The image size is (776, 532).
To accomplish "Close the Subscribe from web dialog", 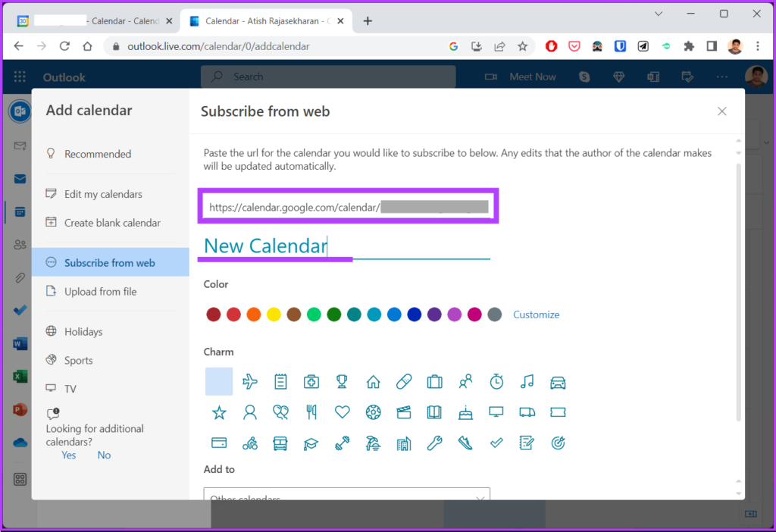I will tap(722, 111).
